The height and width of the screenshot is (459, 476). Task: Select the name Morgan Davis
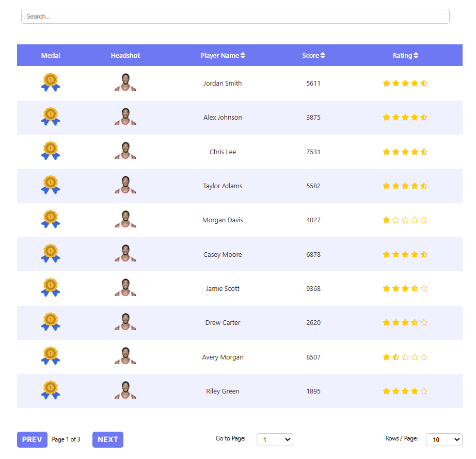223,220
